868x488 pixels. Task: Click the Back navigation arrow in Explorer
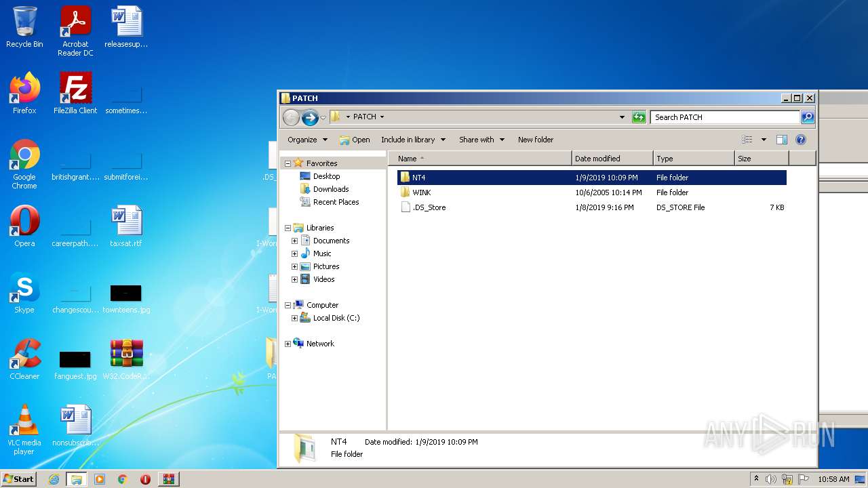tap(291, 117)
